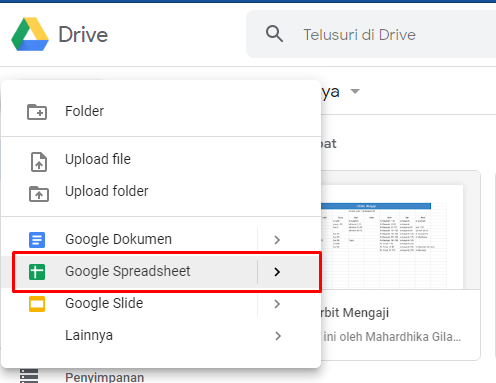Select the Folder menu entry
Image resolution: width=496 pixels, height=383 pixels.
[161, 111]
